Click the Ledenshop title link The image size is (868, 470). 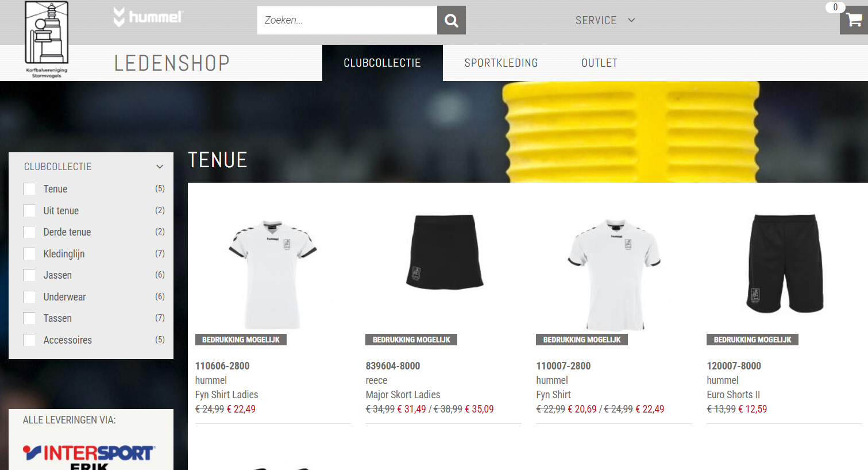(x=172, y=63)
